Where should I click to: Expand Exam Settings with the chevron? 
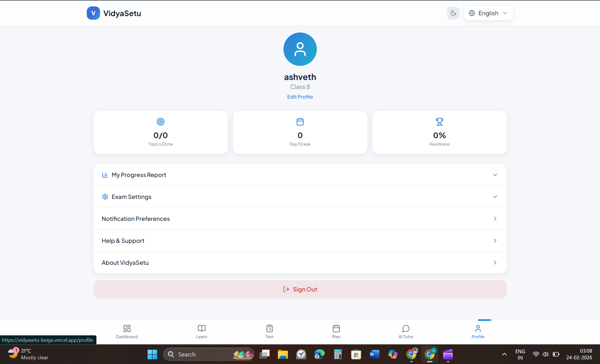pyautogui.click(x=495, y=197)
